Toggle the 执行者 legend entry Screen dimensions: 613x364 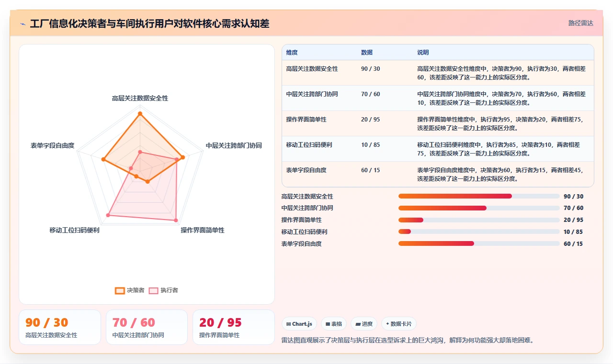pos(163,290)
